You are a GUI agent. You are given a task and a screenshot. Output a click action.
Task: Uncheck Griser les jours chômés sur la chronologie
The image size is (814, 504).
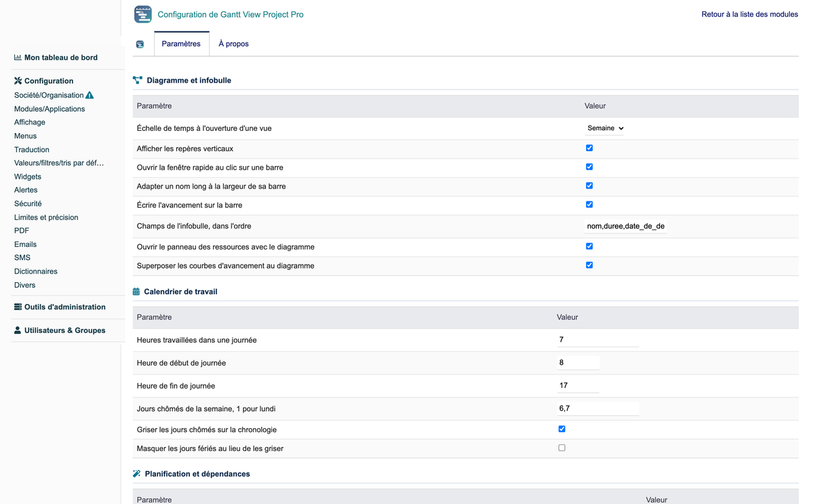tap(562, 429)
